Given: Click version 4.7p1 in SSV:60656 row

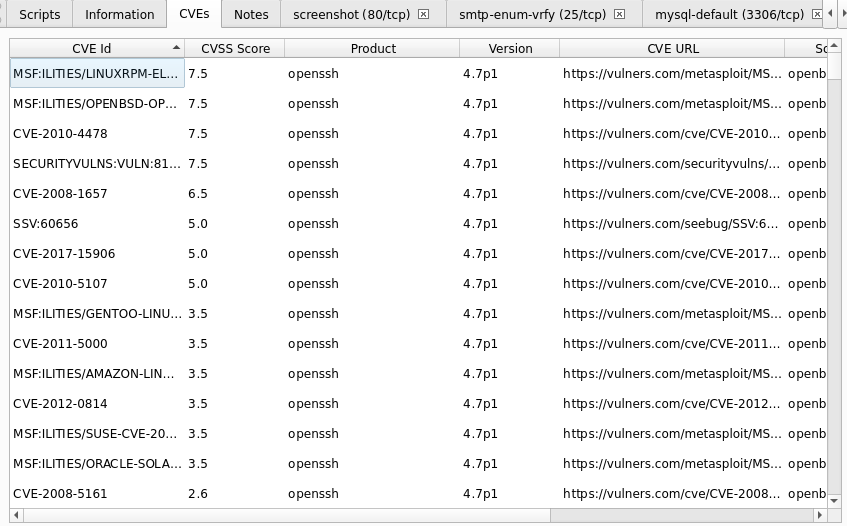Looking at the screenshot, I should pyautogui.click(x=510, y=224).
